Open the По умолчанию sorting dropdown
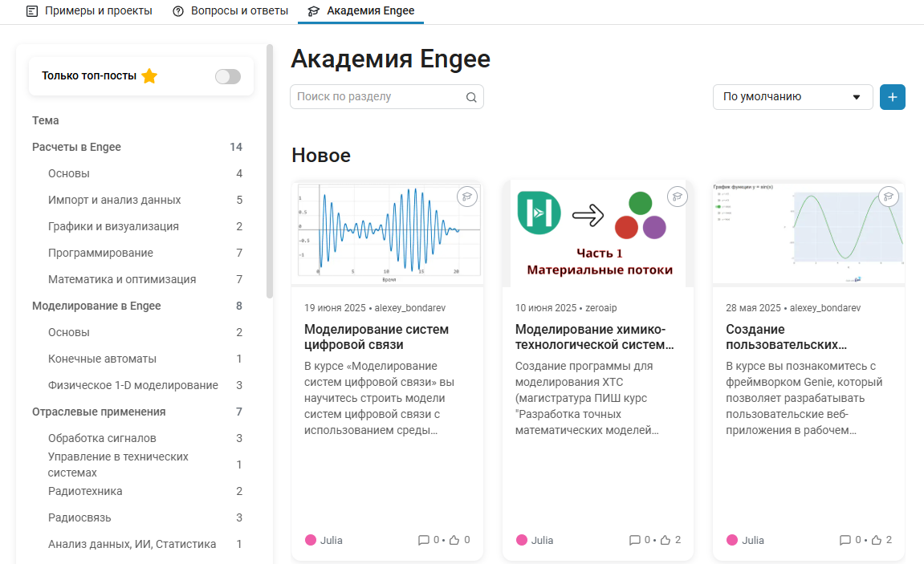924x564 pixels. coord(792,96)
